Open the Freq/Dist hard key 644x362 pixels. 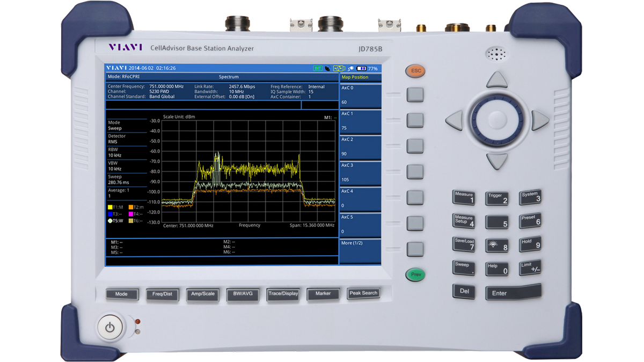click(162, 294)
